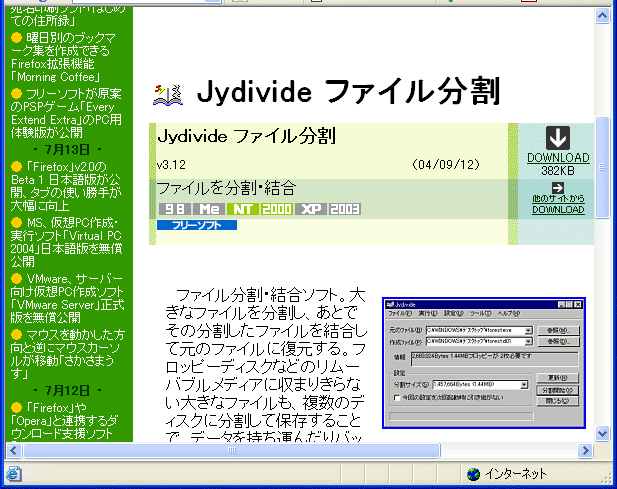Click the 7月12日 date header in sidebar
Image resolution: width=617 pixels, height=489 pixels.
point(67,391)
